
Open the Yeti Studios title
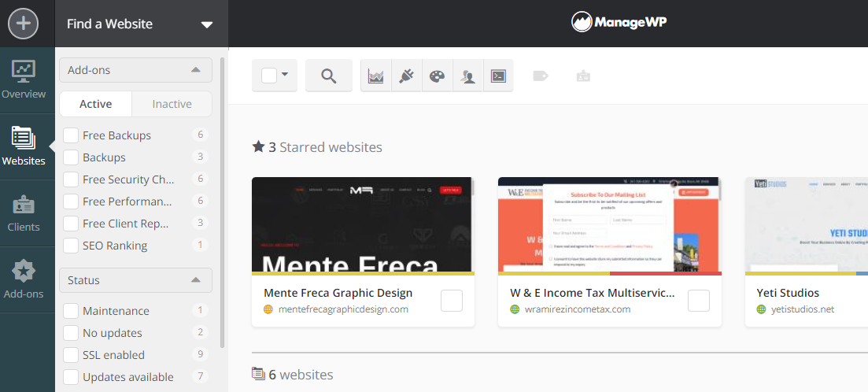788,292
